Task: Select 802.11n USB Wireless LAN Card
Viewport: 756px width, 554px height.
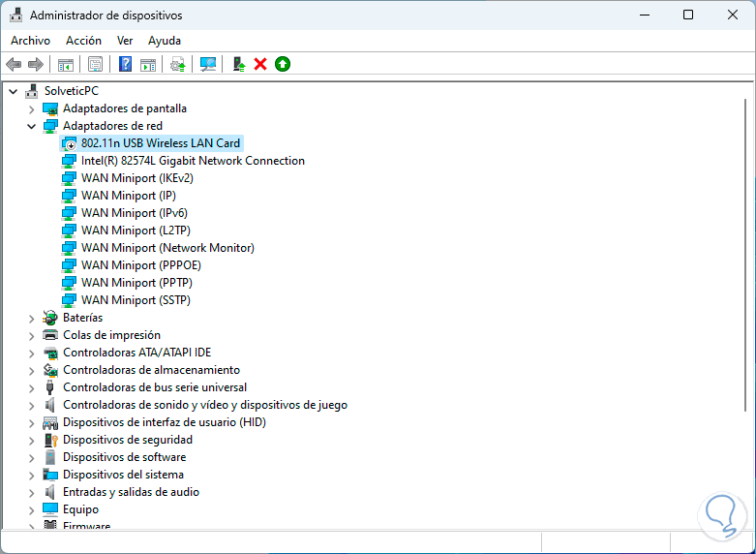Action: (161, 143)
